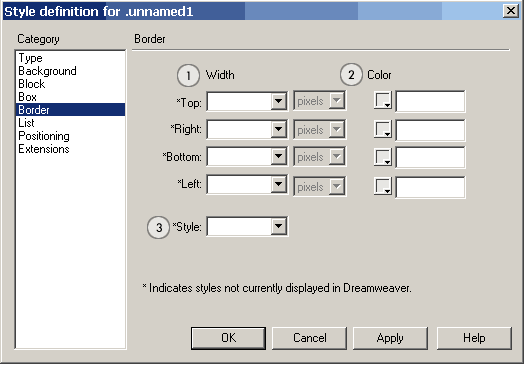Expand the Right width dropdown
This screenshot has width=525, height=365.
click(279, 129)
